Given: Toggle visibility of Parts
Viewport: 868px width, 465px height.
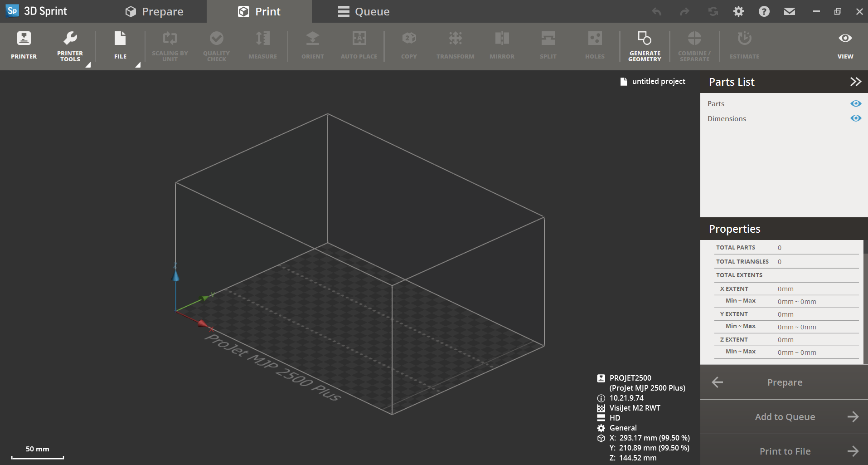Looking at the screenshot, I should [856, 103].
